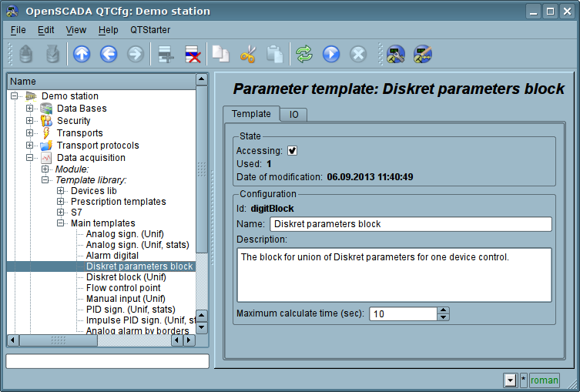Image resolution: width=580 pixels, height=392 pixels.
Task: Expand the Prescription templates node
Action: (61, 202)
